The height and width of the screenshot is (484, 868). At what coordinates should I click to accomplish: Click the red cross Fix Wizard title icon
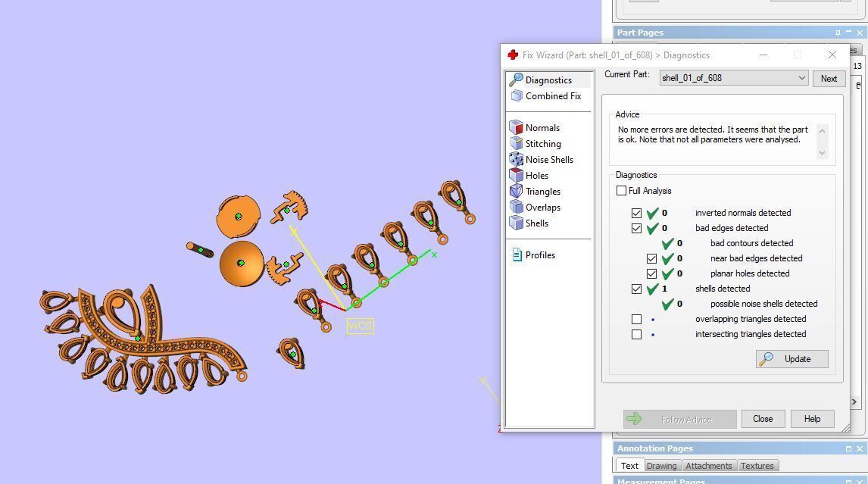tap(513, 55)
